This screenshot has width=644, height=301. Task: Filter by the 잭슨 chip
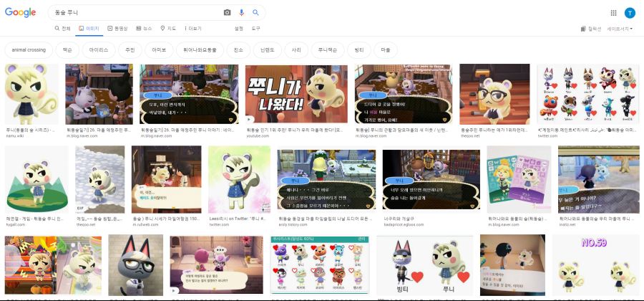pyautogui.click(x=67, y=50)
